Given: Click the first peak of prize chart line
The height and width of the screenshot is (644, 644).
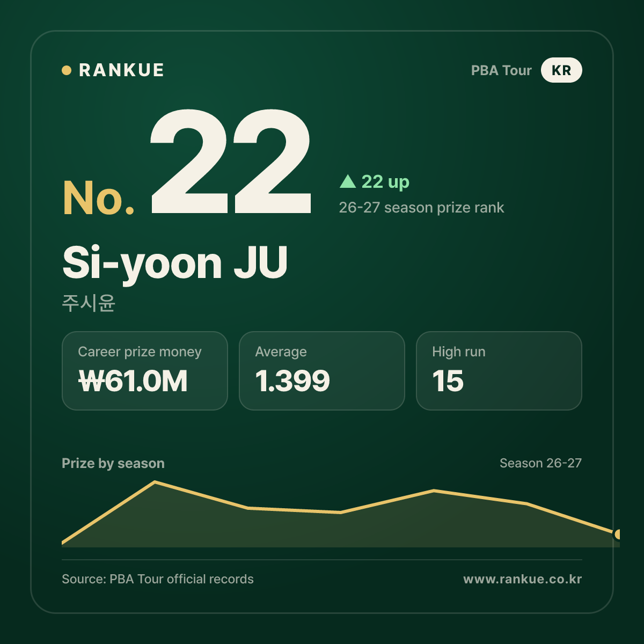Looking at the screenshot, I should pyautogui.click(x=155, y=482).
